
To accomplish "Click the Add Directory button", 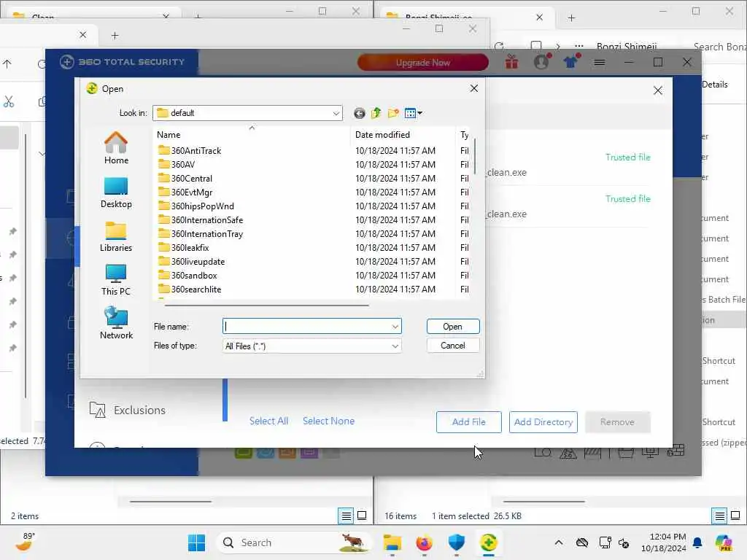I will 543,422.
